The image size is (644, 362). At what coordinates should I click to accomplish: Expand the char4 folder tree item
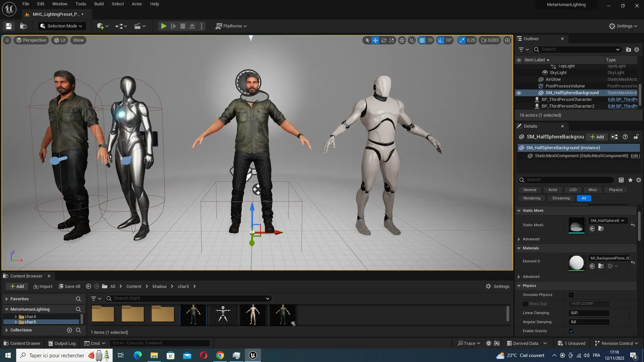[16, 317]
